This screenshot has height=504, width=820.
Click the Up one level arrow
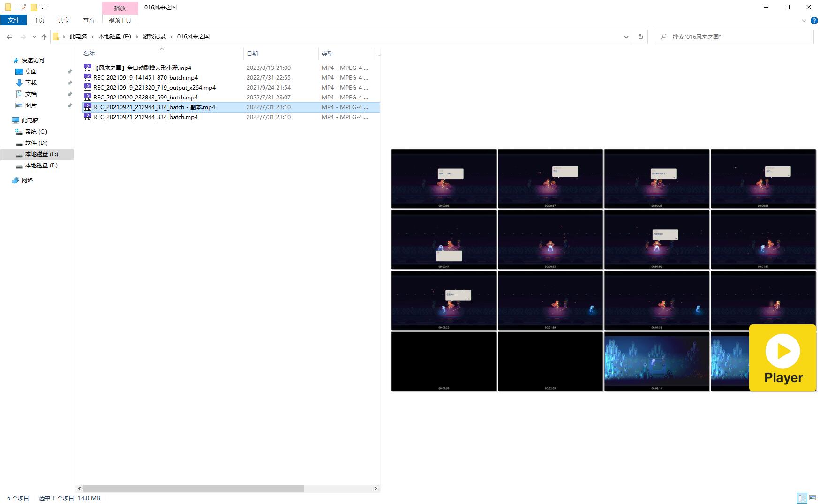coord(44,37)
